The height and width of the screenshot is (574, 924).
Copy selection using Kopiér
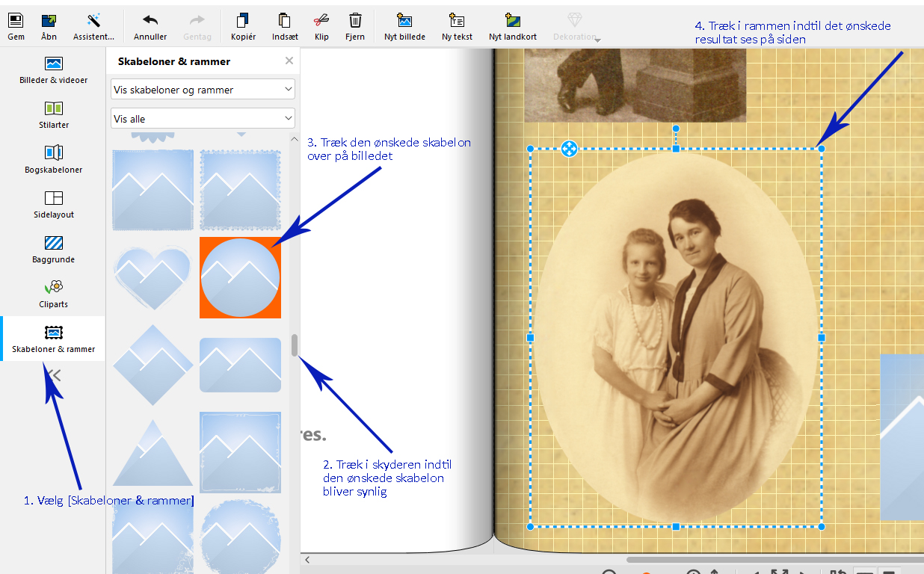pos(243,25)
